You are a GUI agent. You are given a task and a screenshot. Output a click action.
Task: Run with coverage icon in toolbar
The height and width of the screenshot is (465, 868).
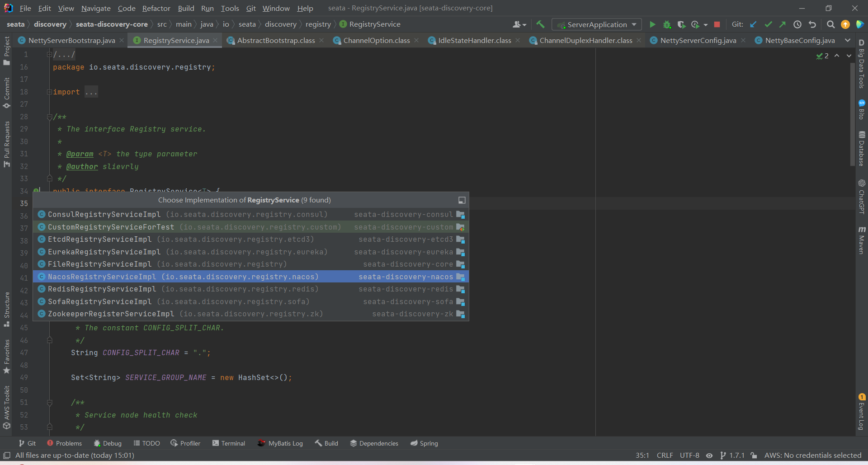(681, 24)
